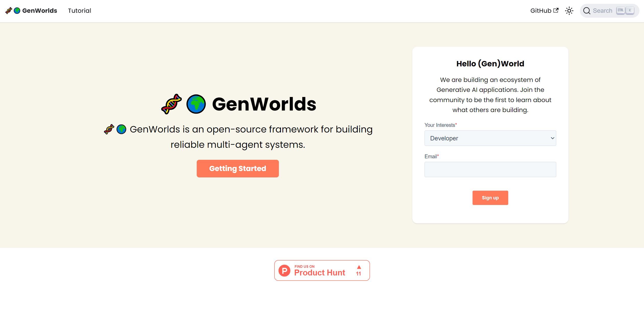644x316 pixels.
Task: Select GenWorlds in the top navigation
Action: coord(39,10)
